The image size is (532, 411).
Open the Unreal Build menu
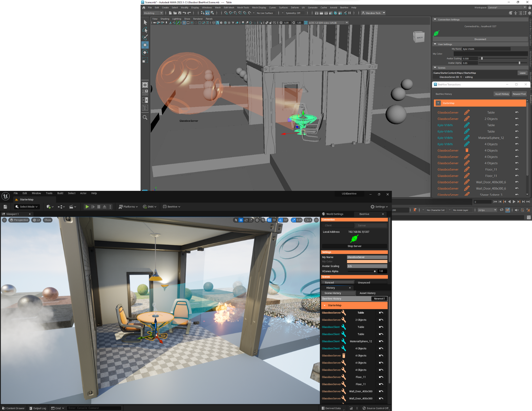click(60, 193)
